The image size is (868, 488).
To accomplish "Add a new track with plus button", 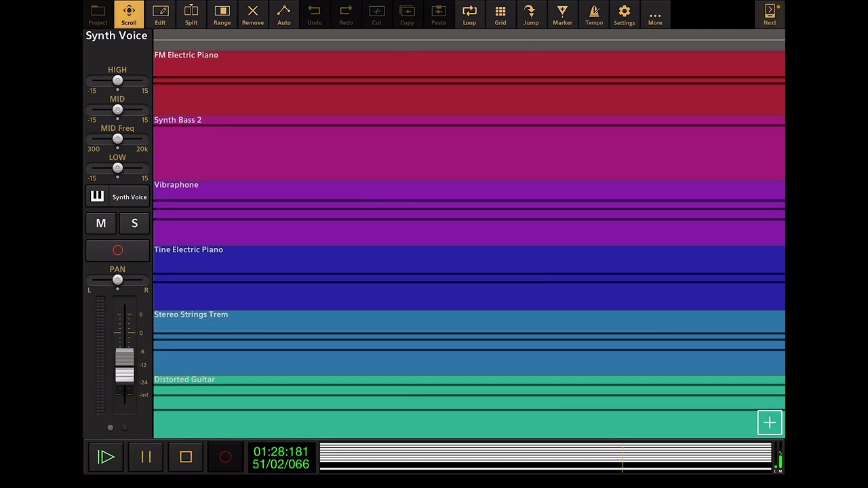I will [x=770, y=423].
